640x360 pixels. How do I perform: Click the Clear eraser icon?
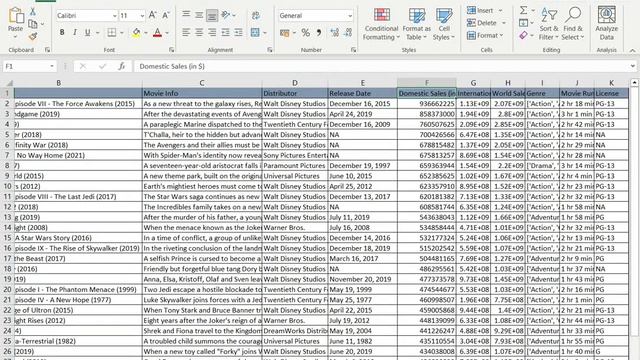(524, 36)
